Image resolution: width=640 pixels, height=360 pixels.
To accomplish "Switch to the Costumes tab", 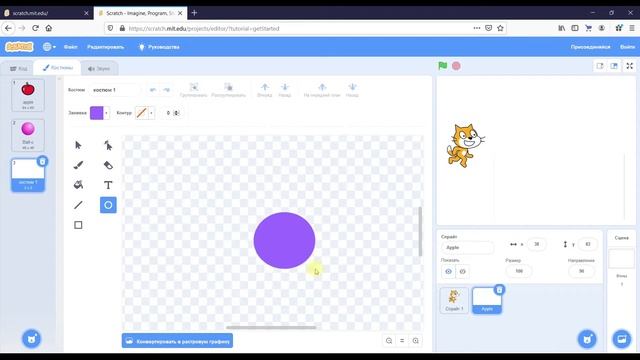I will click(x=58, y=68).
